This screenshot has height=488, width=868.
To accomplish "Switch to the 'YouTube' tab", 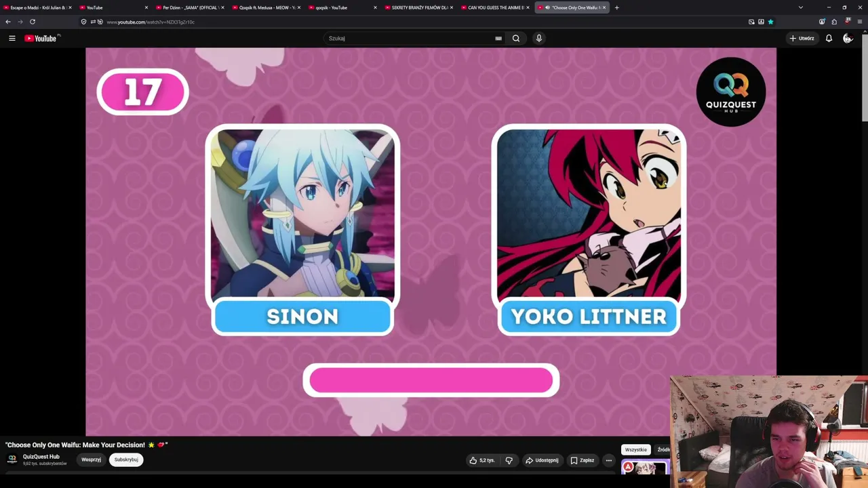I will tap(113, 7).
